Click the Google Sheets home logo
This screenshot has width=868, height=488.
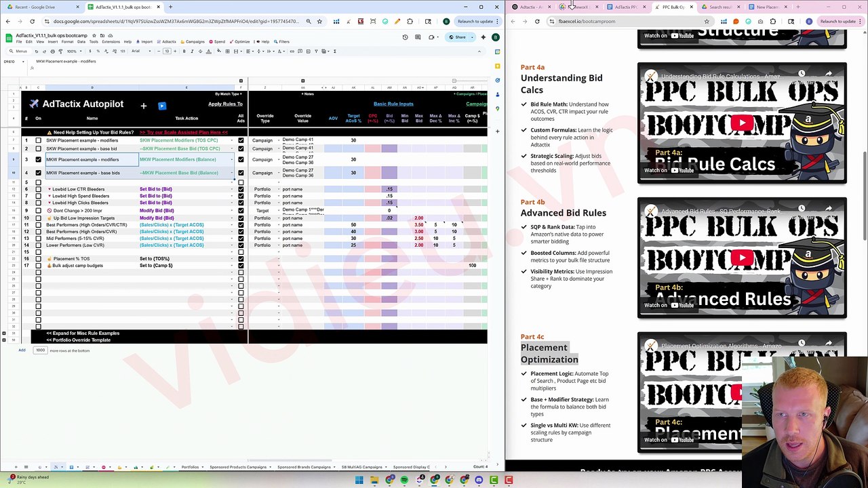pos(9,38)
